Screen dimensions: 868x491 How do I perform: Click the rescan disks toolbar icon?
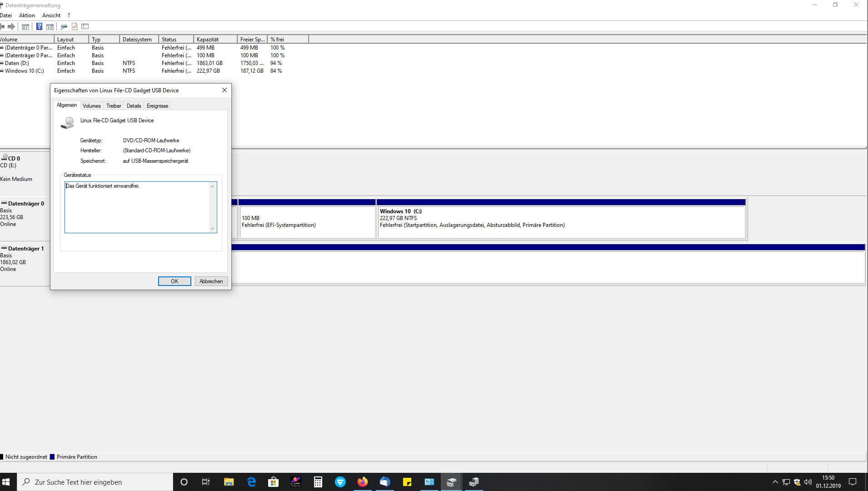pyautogui.click(x=64, y=26)
